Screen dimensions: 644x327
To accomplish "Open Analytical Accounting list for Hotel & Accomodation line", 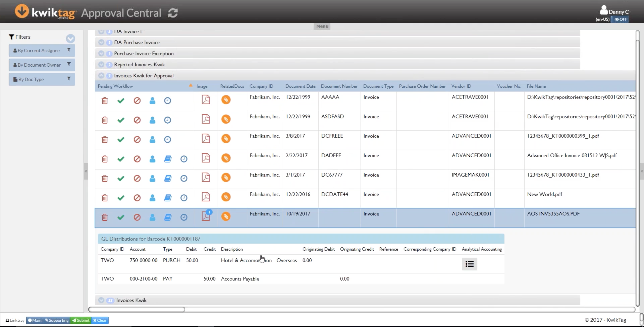I will [469, 264].
